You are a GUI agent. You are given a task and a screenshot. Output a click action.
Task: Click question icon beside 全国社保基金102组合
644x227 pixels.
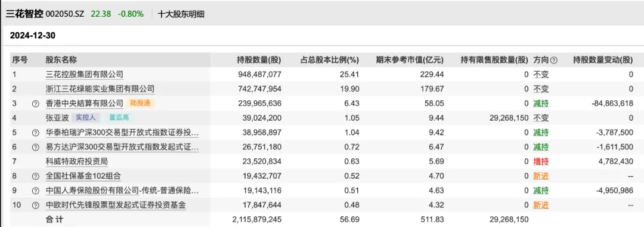point(36,176)
